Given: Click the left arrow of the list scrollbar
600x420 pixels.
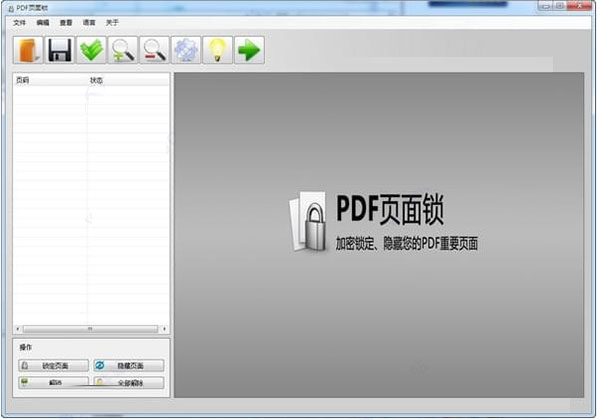Looking at the screenshot, I should coord(18,329).
